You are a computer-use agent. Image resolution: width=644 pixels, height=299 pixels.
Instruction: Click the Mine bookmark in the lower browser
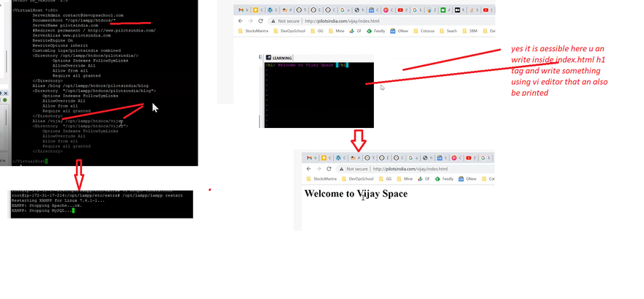408,178
